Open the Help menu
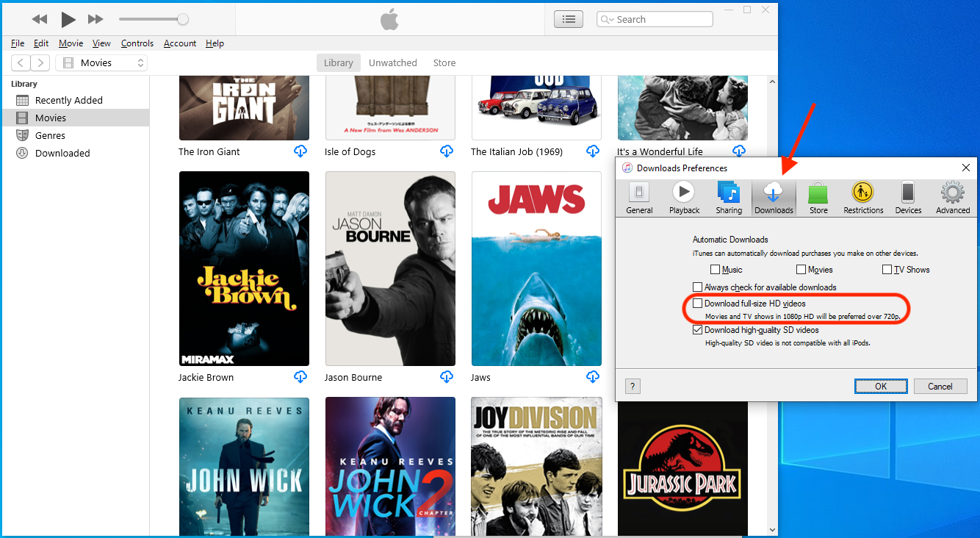 pyautogui.click(x=215, y=43)
